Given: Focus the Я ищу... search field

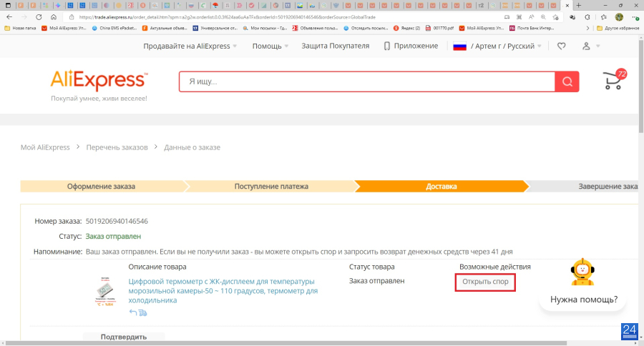Looking at the screenshot, I should pos(367,81).
